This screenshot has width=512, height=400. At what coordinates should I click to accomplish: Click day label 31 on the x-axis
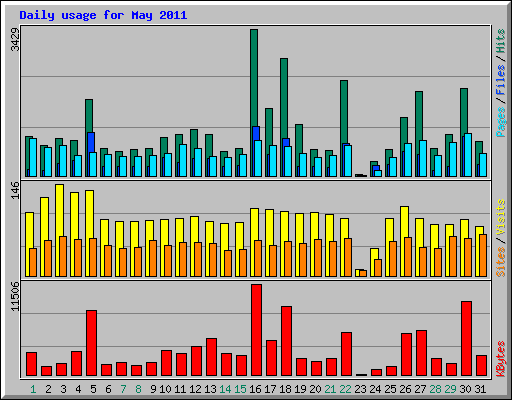tap(480, 389)
